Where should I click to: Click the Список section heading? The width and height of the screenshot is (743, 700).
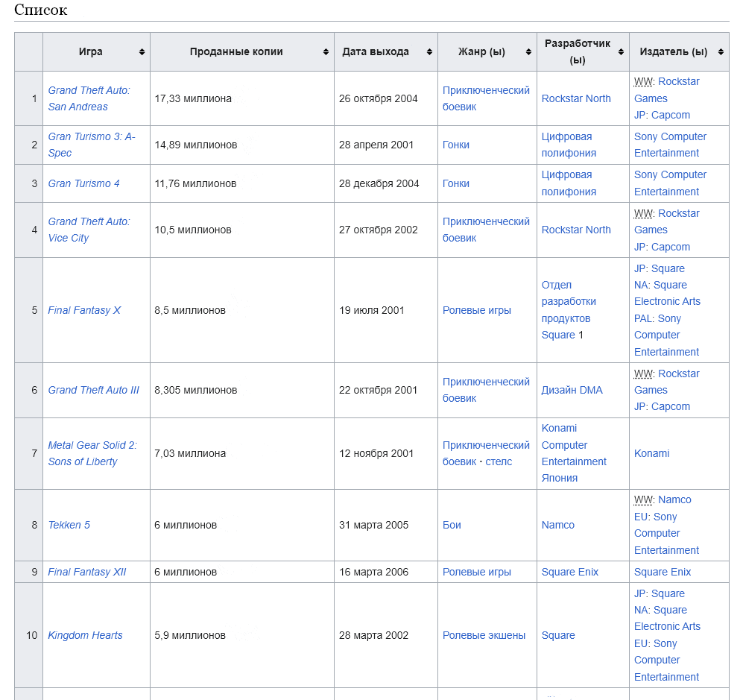tap(41, 10)
